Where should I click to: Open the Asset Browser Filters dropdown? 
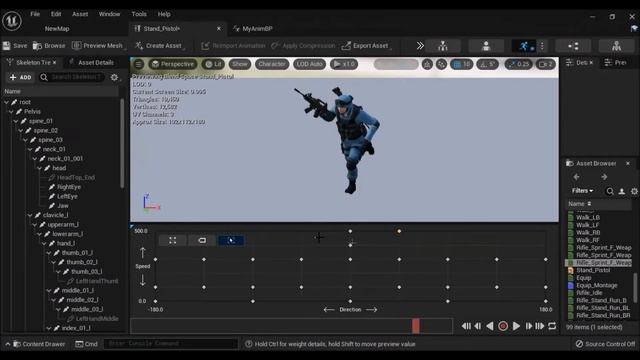(x=582, y=191)
